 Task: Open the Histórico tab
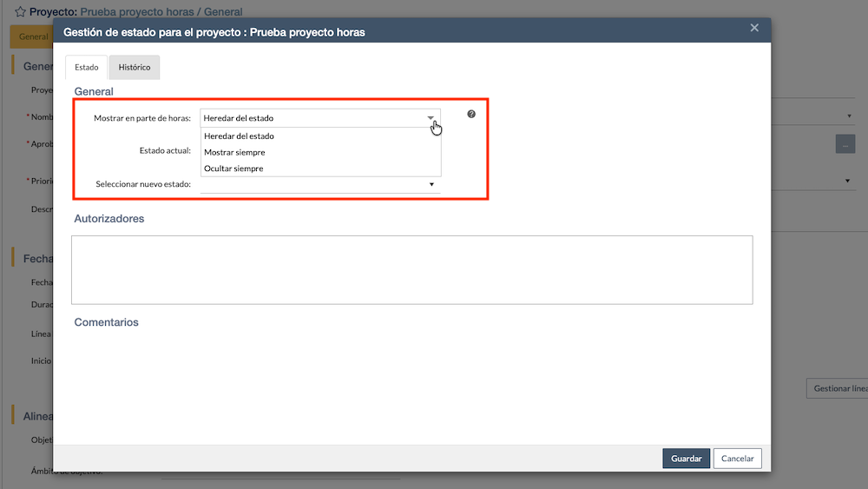[135, 68]
